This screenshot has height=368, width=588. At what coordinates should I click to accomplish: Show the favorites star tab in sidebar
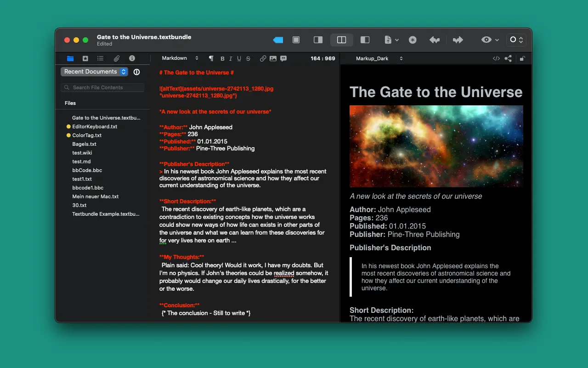pos(85,58)
